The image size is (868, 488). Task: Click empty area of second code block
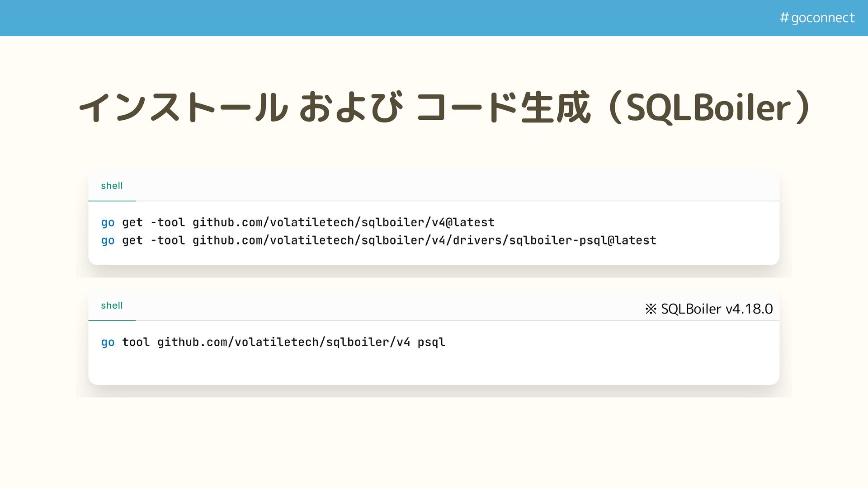click(588, 361)
